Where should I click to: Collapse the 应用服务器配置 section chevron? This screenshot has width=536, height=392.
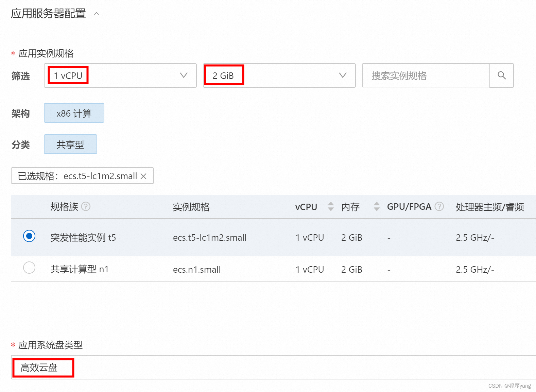(97, 14)
